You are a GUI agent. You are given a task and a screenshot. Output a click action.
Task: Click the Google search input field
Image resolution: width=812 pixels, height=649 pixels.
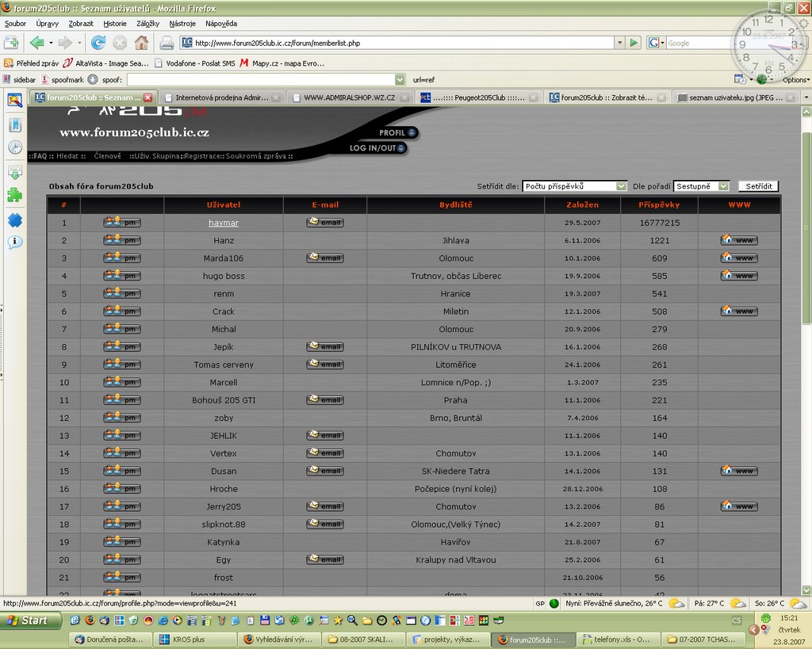click(x=698, y=43)
